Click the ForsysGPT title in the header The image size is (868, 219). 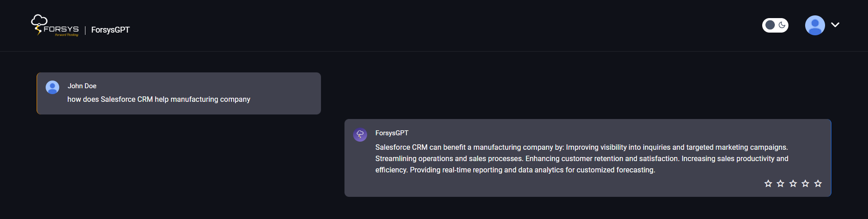[110, 30]
